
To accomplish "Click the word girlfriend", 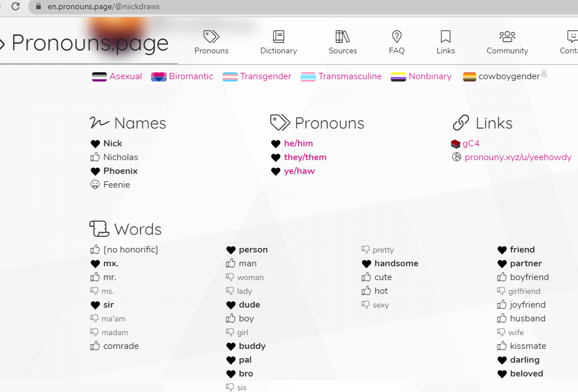I will [524, 292].
